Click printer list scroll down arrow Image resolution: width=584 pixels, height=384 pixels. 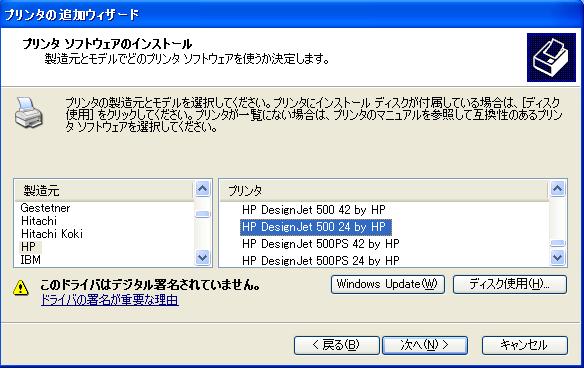coord(557,257)
